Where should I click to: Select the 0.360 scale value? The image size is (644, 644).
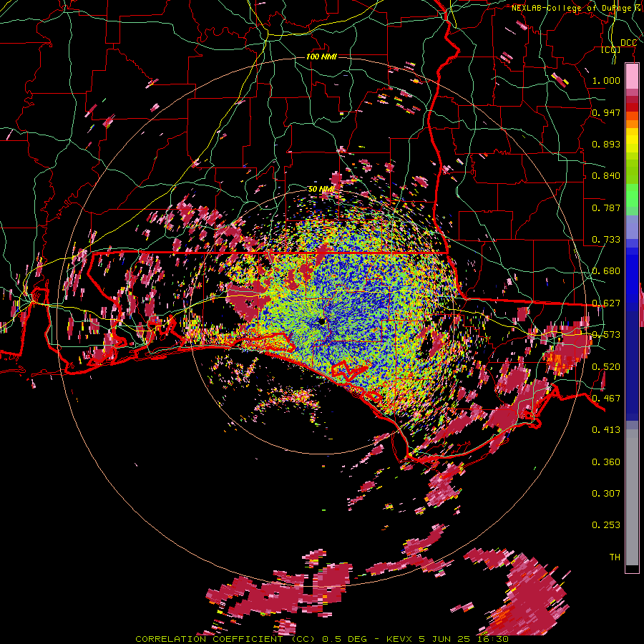click(x=606, y=462)
